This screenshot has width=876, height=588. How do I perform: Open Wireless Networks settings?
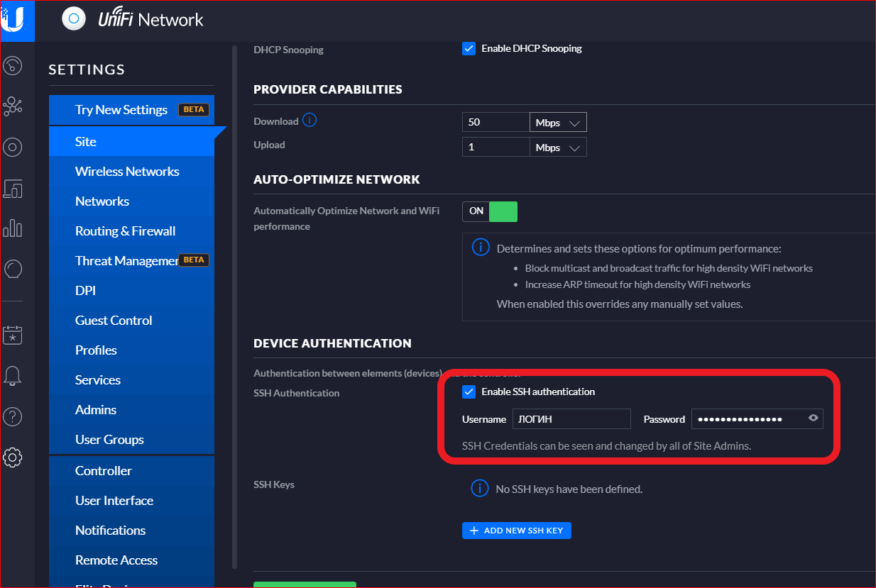[131, 171]
